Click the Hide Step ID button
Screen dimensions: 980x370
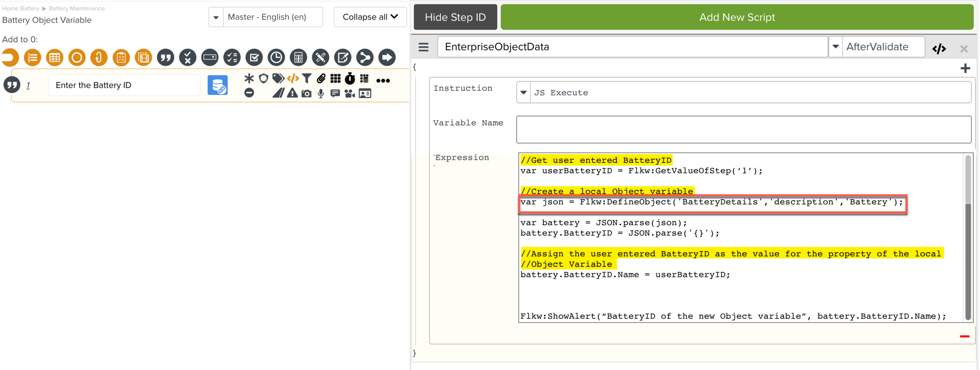(x=455, y=17)
